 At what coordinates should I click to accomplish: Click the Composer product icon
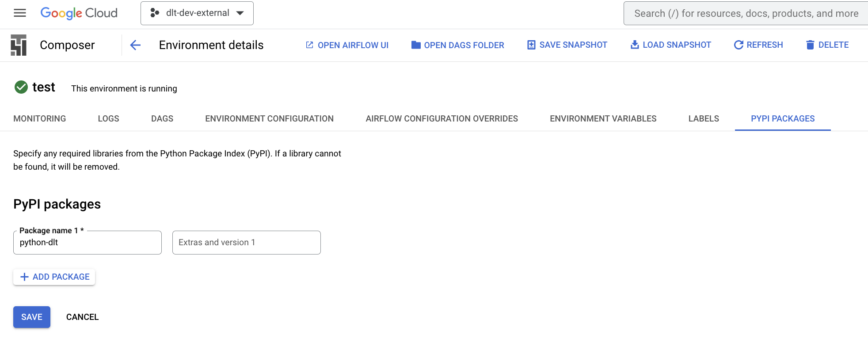[19, 45]
